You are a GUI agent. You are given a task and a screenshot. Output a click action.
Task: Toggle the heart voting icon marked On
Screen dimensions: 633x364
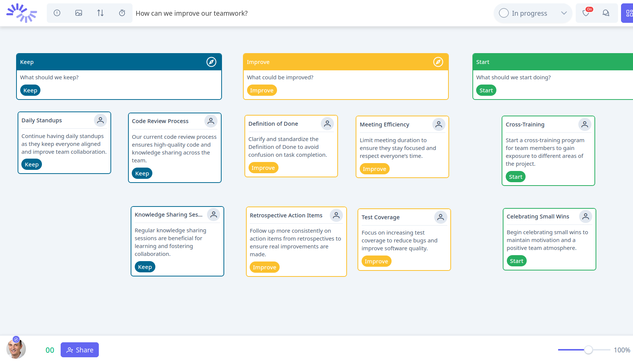(x=586, y=13)
